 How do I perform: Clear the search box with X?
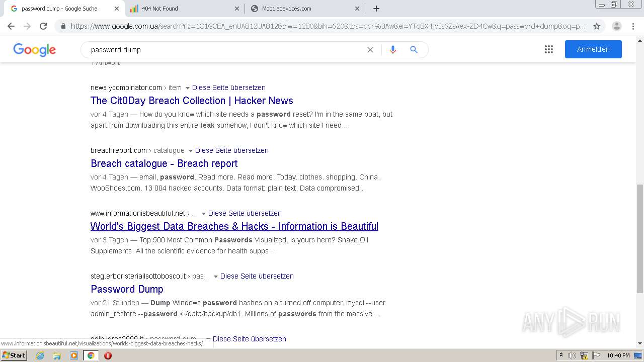pos(370,50)
